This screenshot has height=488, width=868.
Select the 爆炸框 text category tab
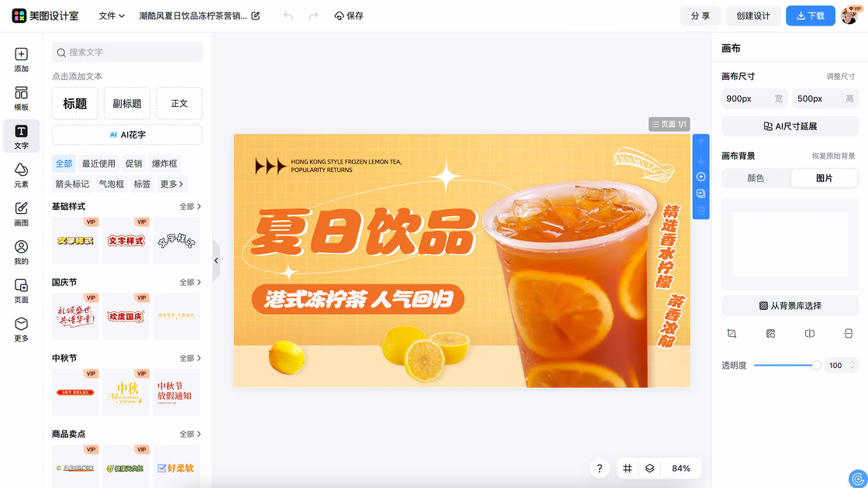point(164,163)
